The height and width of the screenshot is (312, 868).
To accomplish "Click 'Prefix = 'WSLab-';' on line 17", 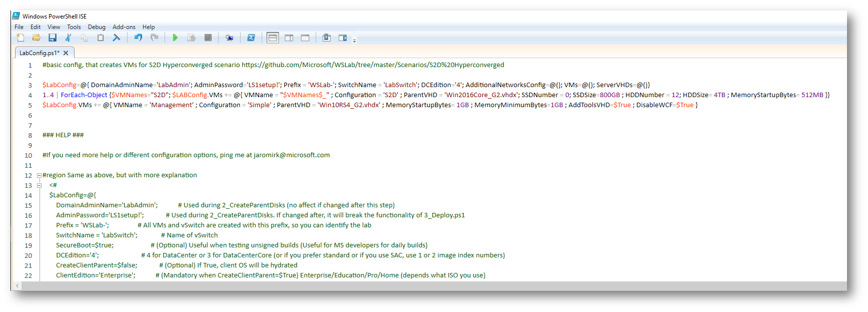I will [x=83, y=225].
